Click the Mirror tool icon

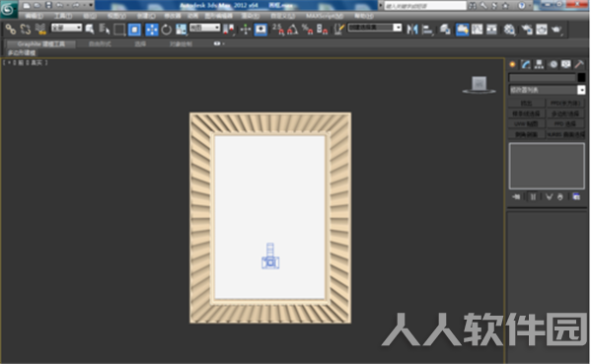coord(411,29)
